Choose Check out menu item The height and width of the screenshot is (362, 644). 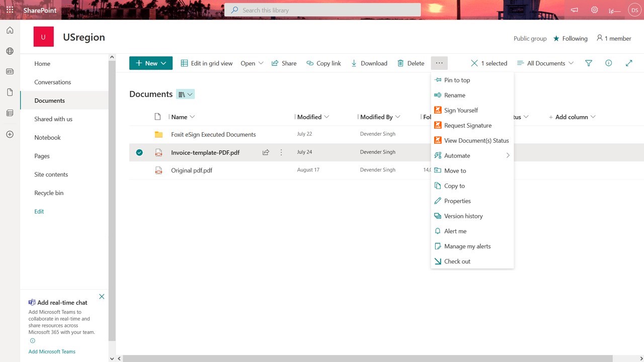(472, 261)
